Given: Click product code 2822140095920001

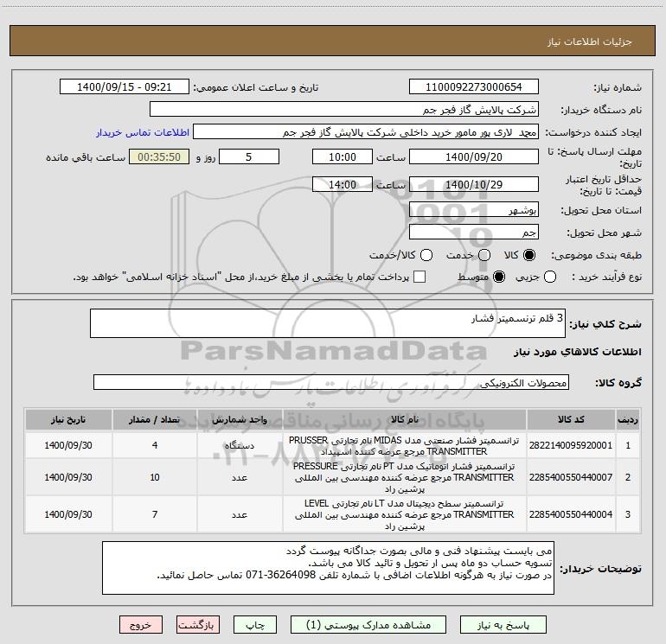Looking at the screenshot, I should [x=571, y=445].
